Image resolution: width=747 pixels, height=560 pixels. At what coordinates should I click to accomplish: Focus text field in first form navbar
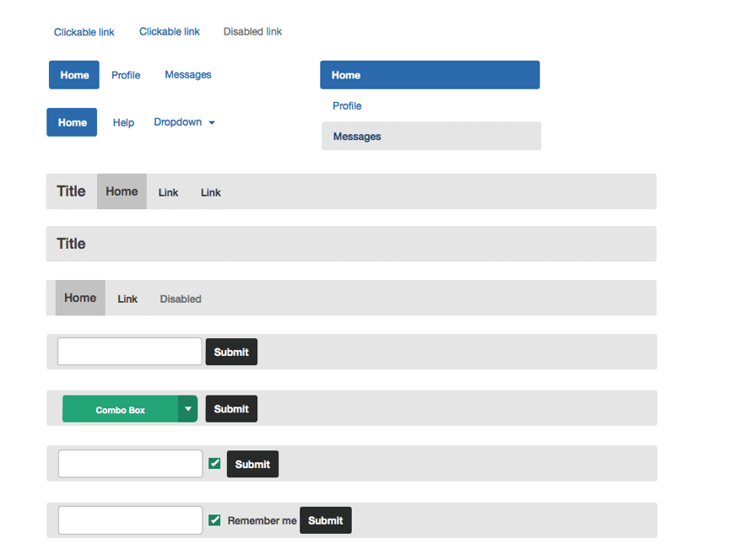[130, 352]
